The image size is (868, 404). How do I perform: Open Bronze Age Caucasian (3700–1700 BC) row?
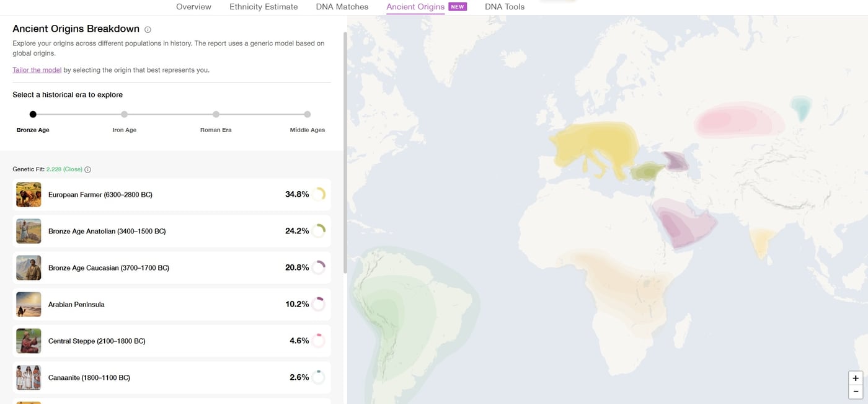[172, 267]
